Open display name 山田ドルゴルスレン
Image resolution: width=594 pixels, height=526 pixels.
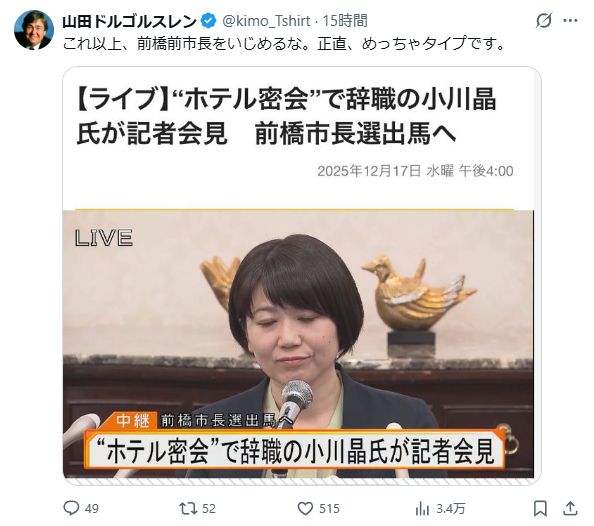(130, 21)
